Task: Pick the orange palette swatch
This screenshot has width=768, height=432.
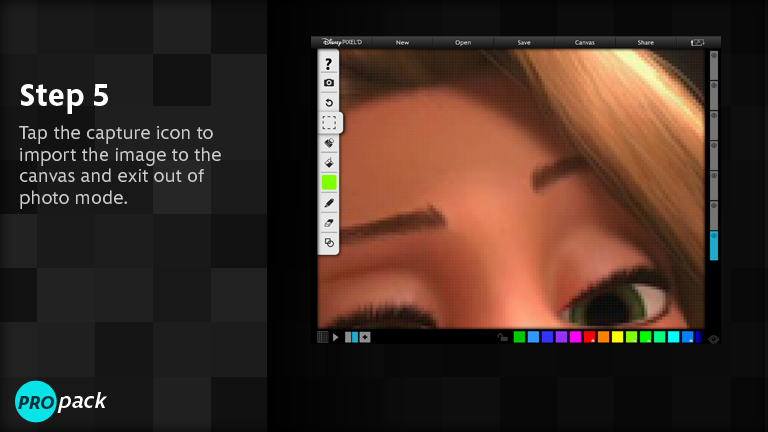Action: click(x=603, y=336)
